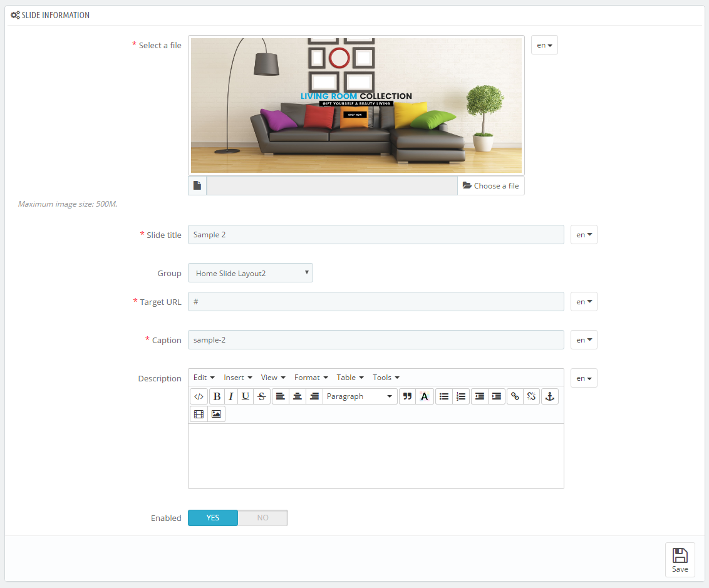Toggle underline formatting in description editor
The height and width of the screenshot is (588, 709).
point(246,396)
